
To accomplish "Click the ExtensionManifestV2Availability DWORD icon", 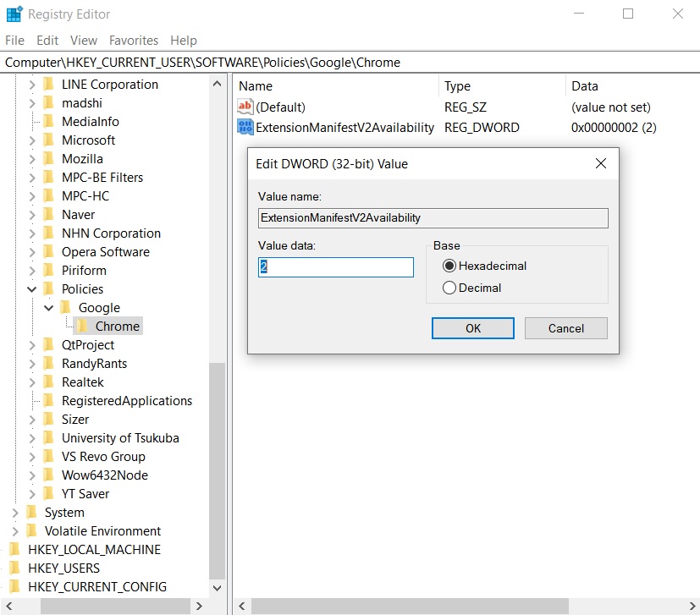I will point(245,127).
